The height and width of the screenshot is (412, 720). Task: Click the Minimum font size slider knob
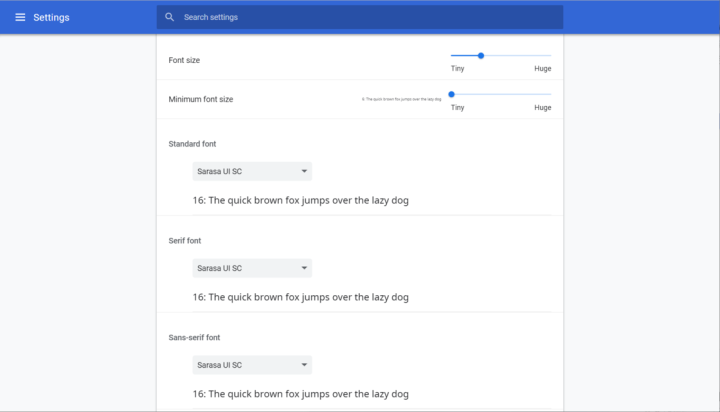(x=451, y=94)
